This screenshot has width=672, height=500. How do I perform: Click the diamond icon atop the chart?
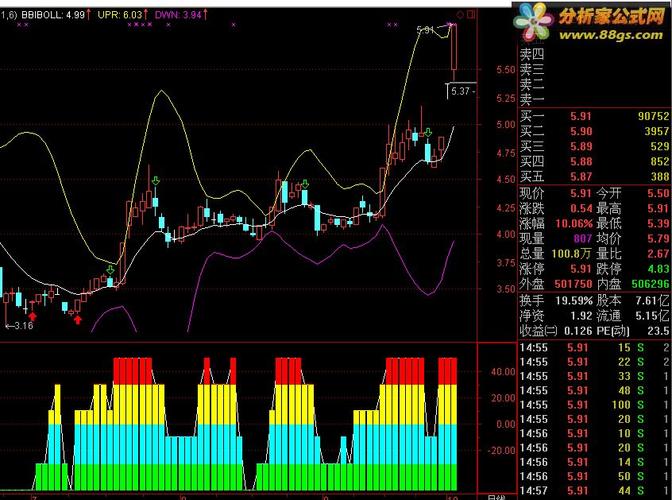(460, 15)
